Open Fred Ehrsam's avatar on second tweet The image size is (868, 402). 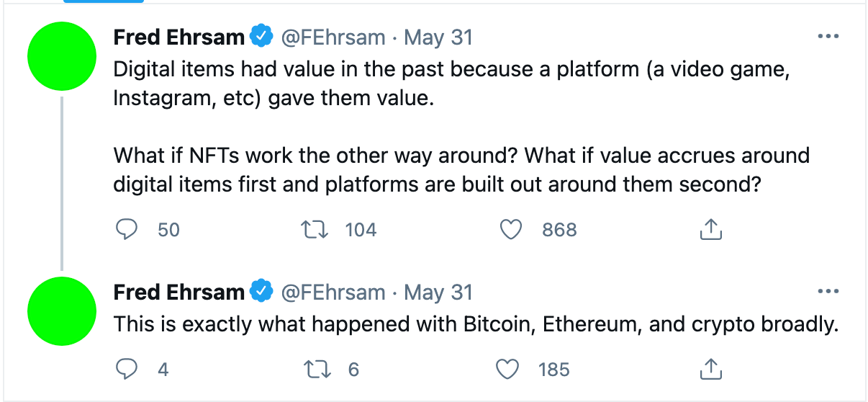62,311
